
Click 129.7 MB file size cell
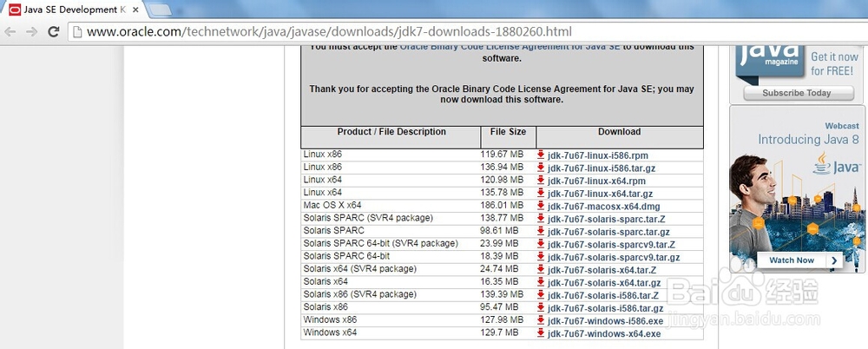508,333
